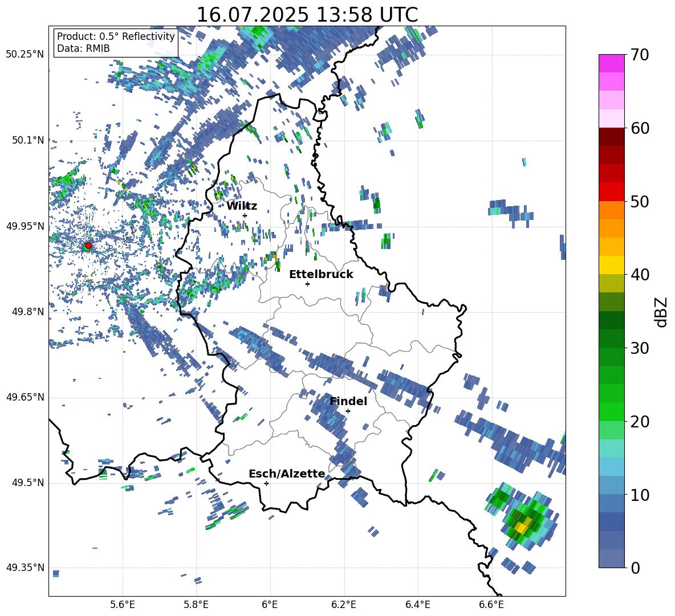The image size is (675, 616).
Task: Click the colorbar tick label 10
Action: [x=639, y=495]
